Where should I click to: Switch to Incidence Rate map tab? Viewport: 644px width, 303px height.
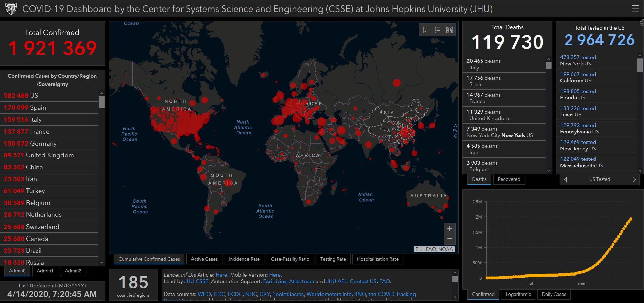click(x=244, y=259)
